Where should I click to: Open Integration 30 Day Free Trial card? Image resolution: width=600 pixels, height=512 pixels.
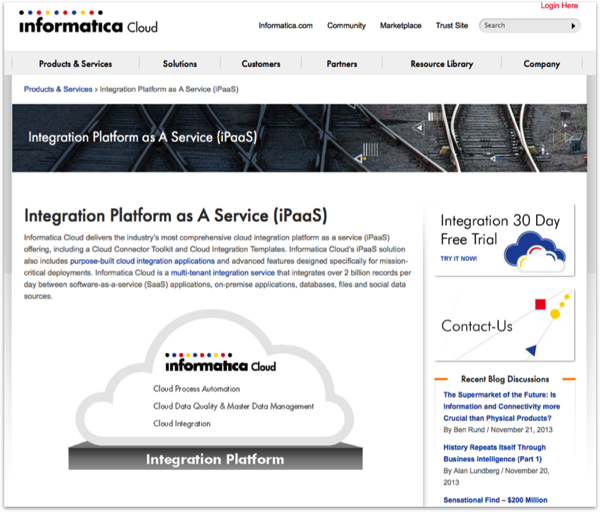pos(504,240)
